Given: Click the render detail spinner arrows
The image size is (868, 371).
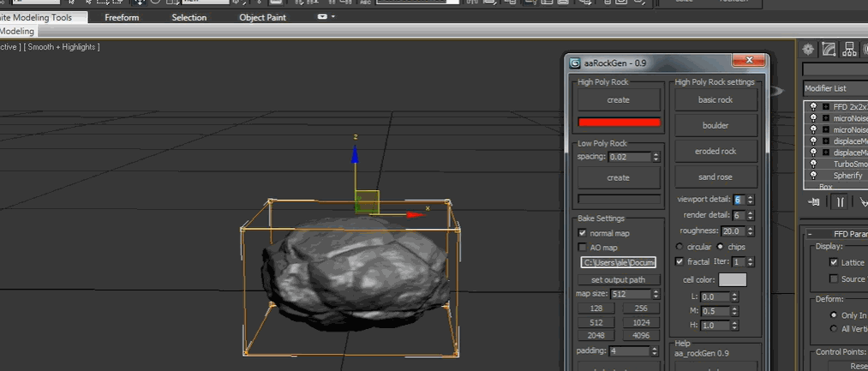Looking at the screenshot, I should coord(751,215).
